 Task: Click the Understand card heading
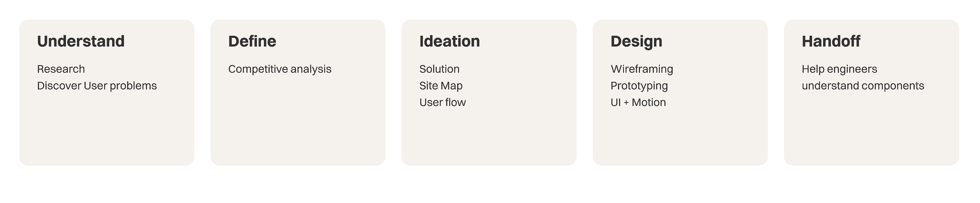tap(81, 41)
